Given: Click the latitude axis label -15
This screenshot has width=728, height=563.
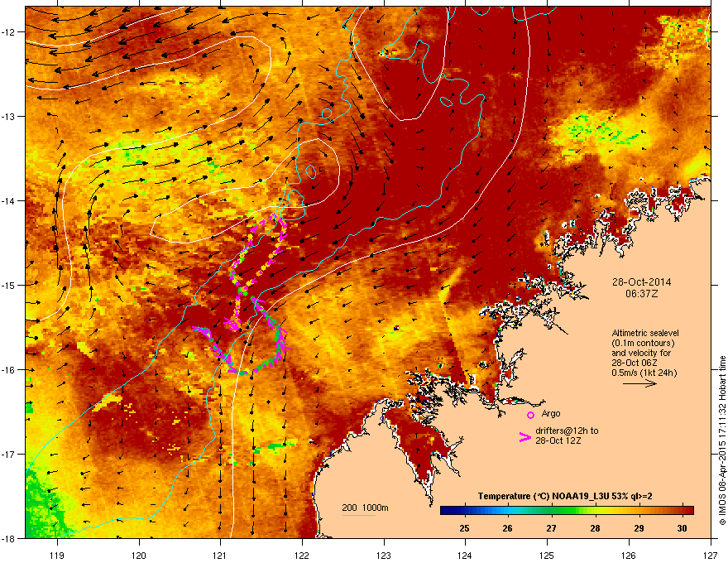Looking at the screenshot, I should click(x=9, y=285).
